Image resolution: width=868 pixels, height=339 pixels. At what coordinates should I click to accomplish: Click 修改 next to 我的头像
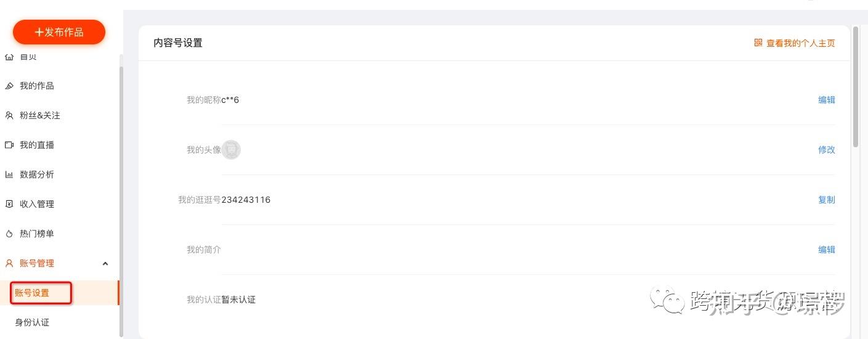pyautogui.click(x=826, y=150)
